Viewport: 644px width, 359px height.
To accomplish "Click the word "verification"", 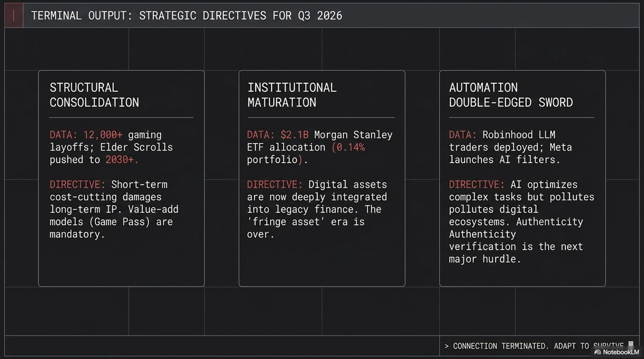I will [483, 247].
